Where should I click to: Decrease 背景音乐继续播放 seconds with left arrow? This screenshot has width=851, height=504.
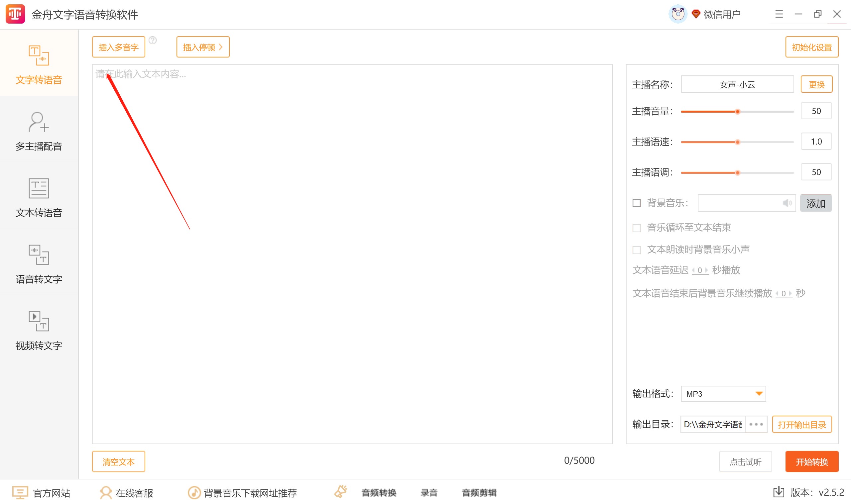777,293
